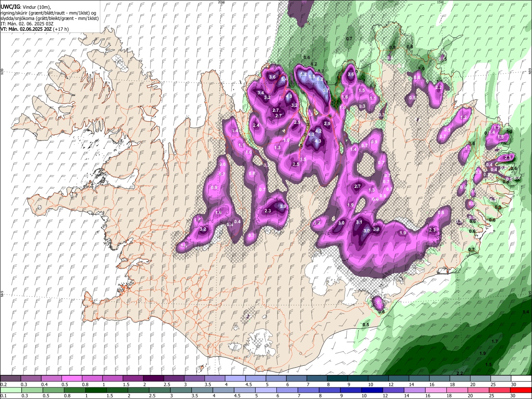Select the crimson 25 rain scale swatch
The image size is (532, 399).
tap(500, 390)
